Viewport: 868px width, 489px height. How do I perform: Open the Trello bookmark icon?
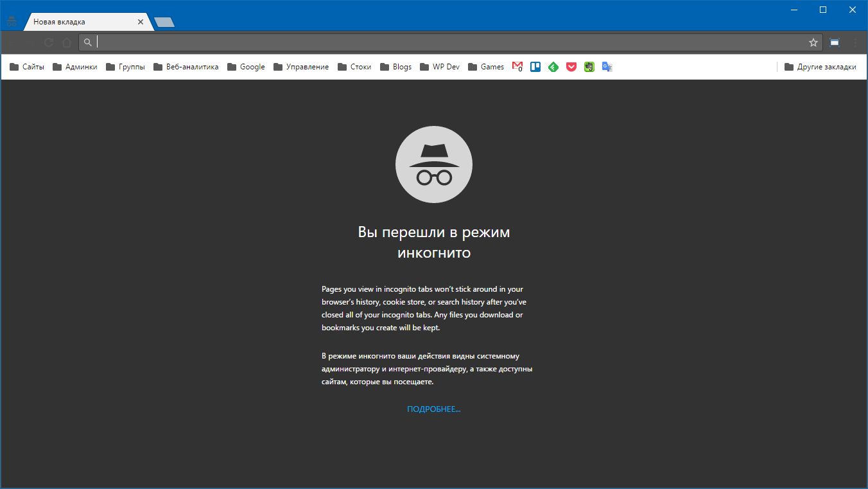point(535,67)
